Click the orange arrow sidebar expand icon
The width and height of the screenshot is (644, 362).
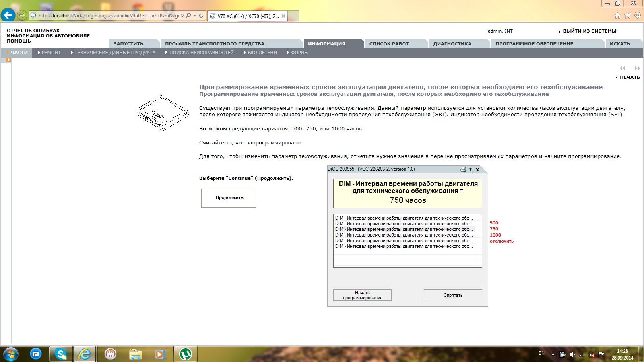pos(8,60)
